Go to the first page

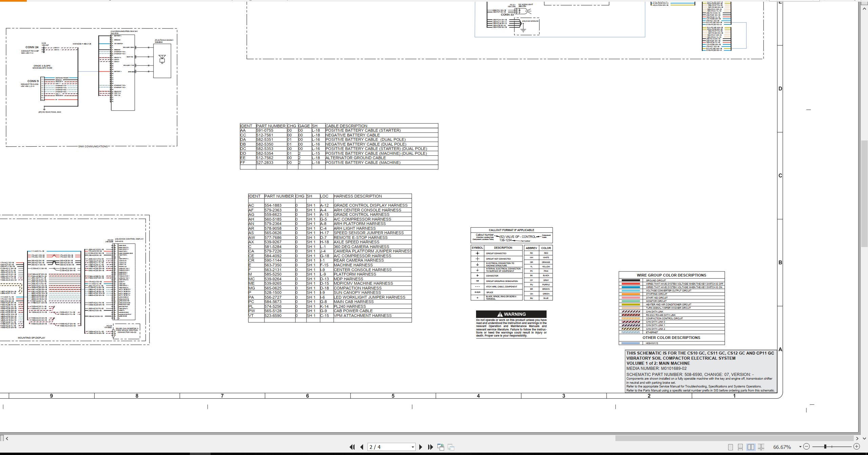click(x=352, y=447)
